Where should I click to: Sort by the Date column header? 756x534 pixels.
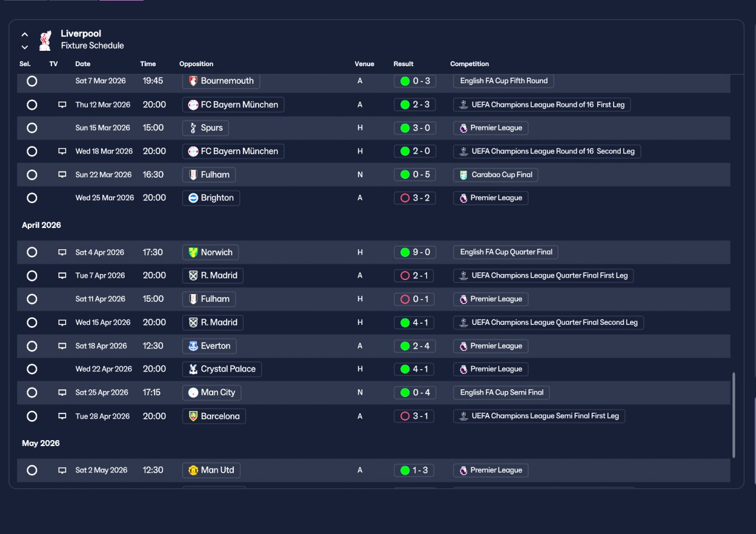pyautogui.click(x=83, y=64)
